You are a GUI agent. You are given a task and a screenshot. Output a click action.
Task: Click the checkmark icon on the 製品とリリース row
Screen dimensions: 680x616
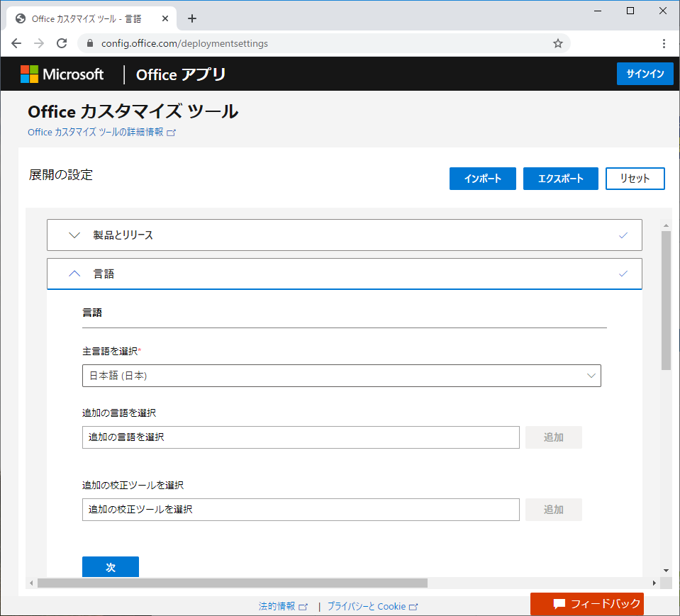[623, 235]
